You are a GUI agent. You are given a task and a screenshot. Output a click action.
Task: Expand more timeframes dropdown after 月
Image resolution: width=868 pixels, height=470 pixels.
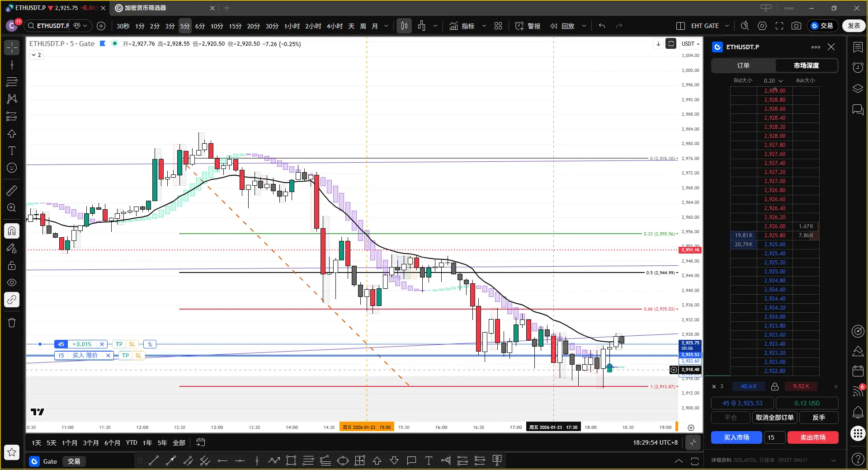tap(386, 26)
